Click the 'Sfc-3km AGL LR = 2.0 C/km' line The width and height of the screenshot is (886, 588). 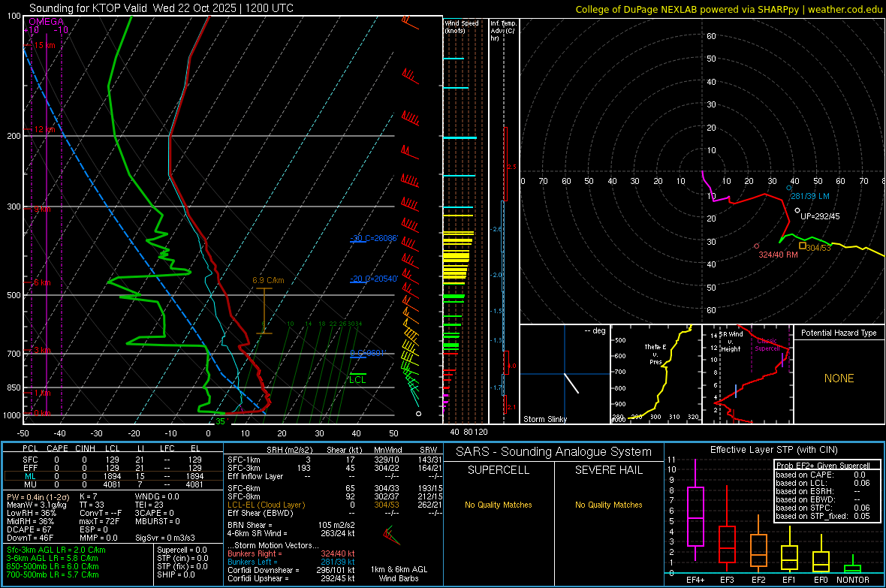click(56, 550)
